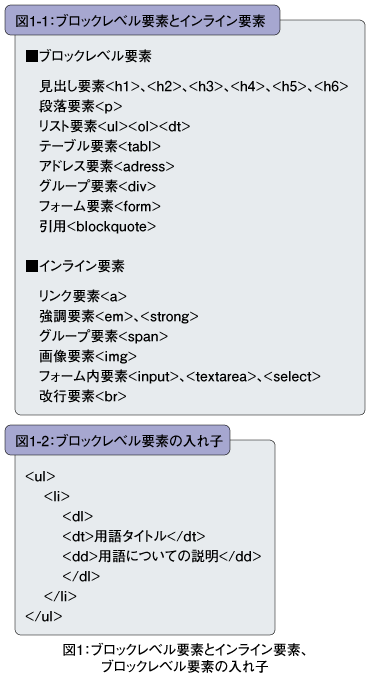Image resolution: width=370 pixels, height=680 pixels.
Task: Click the 引用<blockquote> line
Action: click(x=97, y=226)
